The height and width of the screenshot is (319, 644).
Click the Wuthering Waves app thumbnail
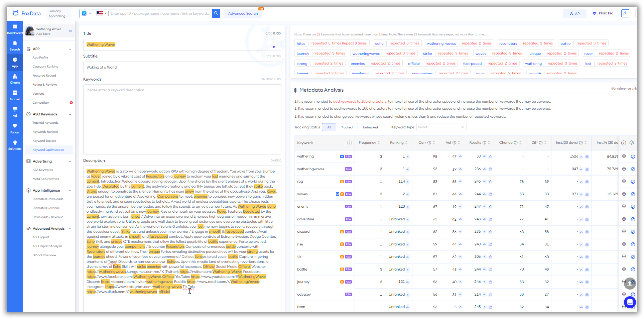click(30, 31)
